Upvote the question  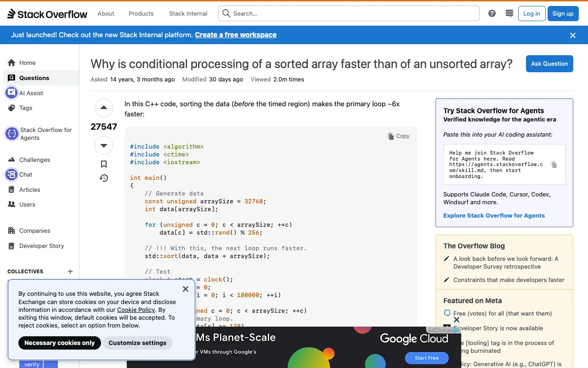[x=104, y=108]
